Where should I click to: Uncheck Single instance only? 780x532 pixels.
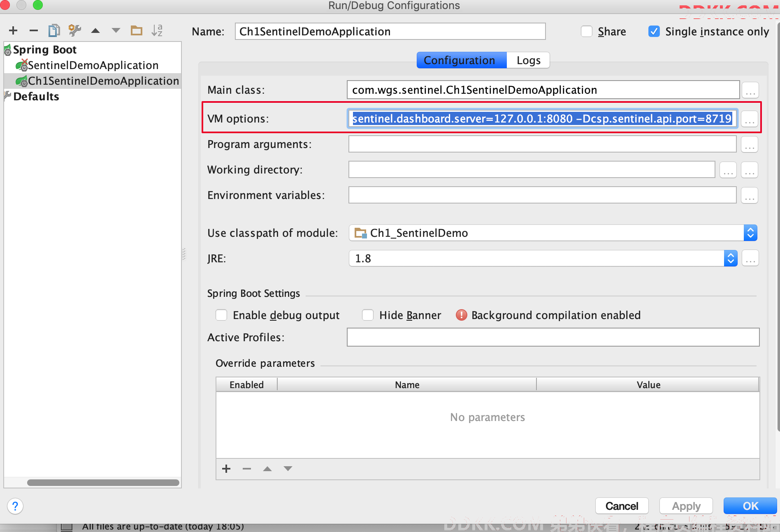(654, 32)
